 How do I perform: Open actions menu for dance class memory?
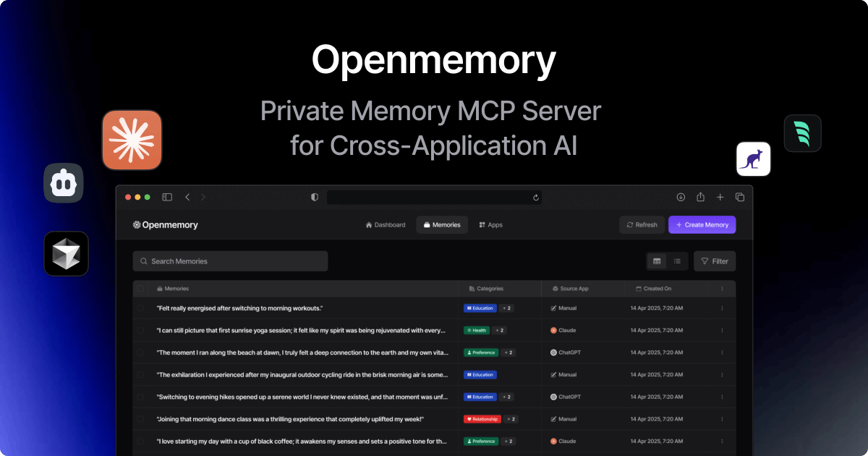[x=721, y=419]
